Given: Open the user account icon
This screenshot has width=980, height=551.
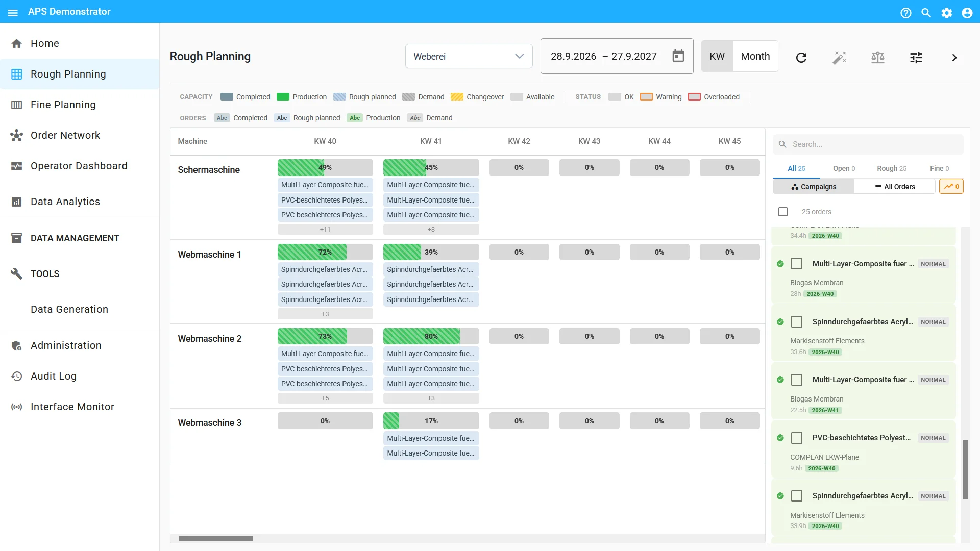Looking at the screenshot, I should (x=967, y=13).
